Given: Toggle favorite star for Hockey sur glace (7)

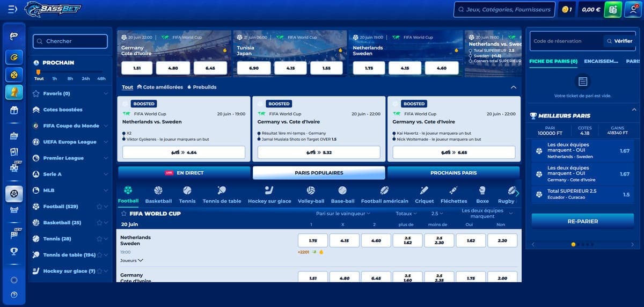Looking at the screenshot, I should coord(99,271).
